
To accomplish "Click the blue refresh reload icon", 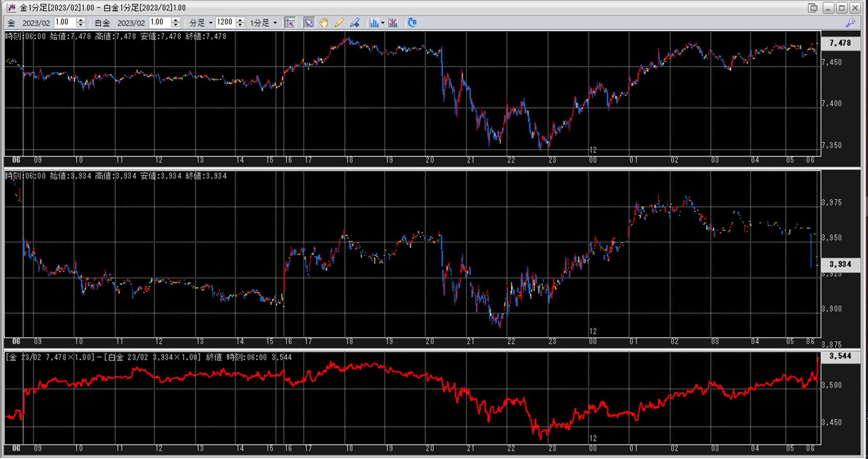I will pyautogui.click(x=412, y=23).
